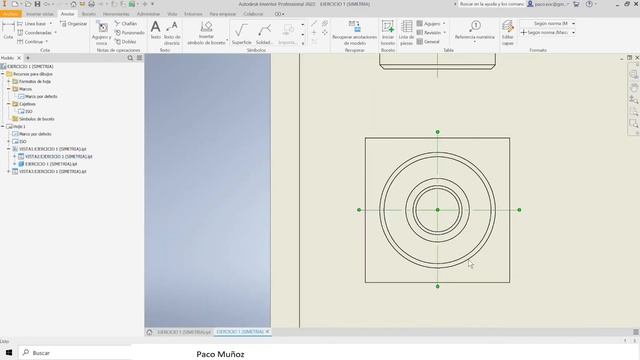The height and width of the screenshot is (360, 640).
Task: Open the Colaborar ribbon tab
Action: tap(253, 14)
